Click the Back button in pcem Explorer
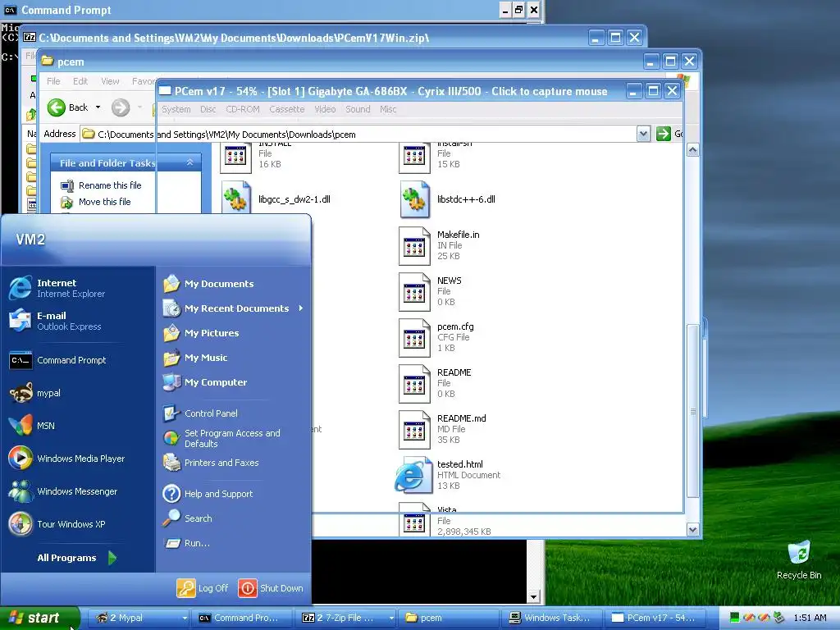 click(x=67, y=107)
